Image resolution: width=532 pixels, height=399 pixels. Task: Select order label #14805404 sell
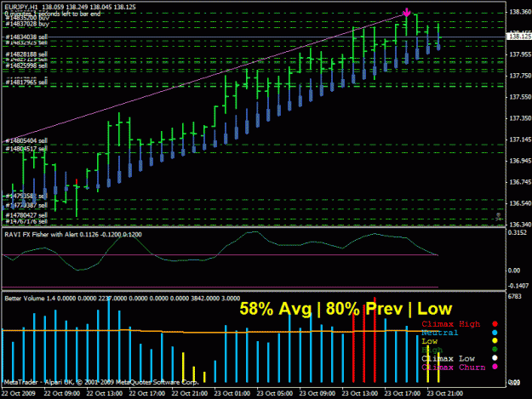point(26,140)
